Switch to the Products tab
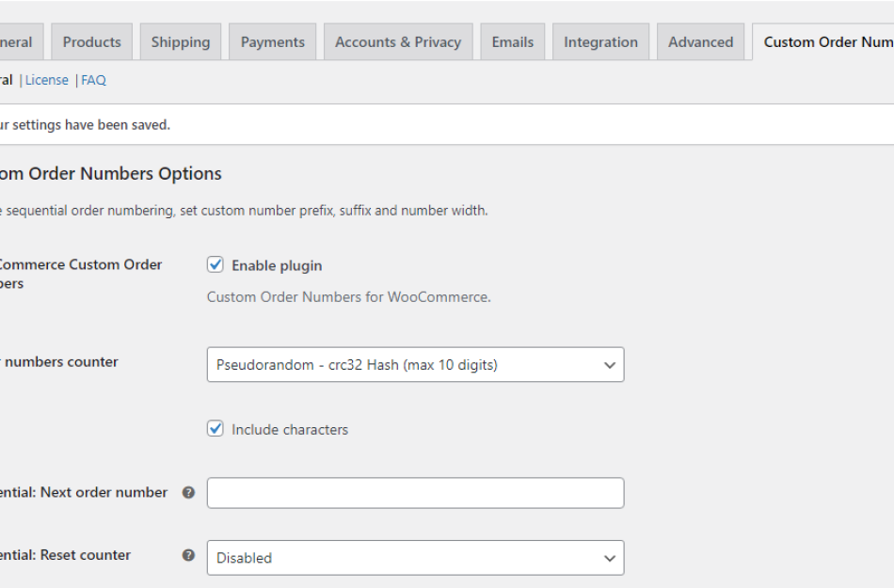 [x=91, y=40]
